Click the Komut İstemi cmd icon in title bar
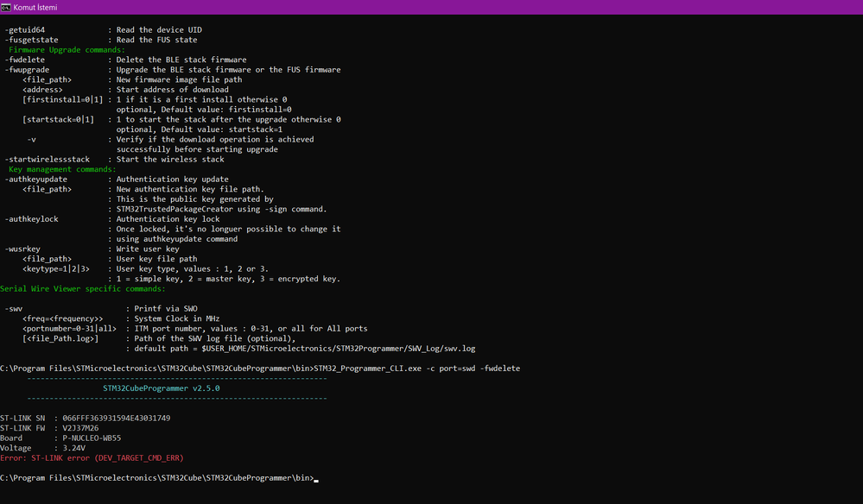Viewport: 863px width, 504px height. [5, 7]
